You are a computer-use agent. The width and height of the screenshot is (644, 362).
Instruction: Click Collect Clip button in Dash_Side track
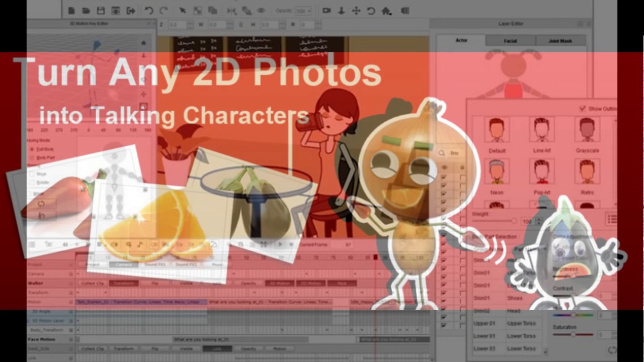tap(93, 348)
